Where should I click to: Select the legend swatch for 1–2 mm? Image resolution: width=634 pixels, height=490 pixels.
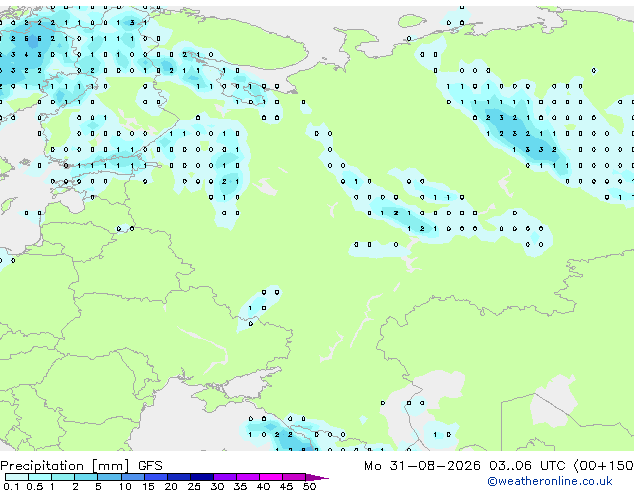(63, 477)
